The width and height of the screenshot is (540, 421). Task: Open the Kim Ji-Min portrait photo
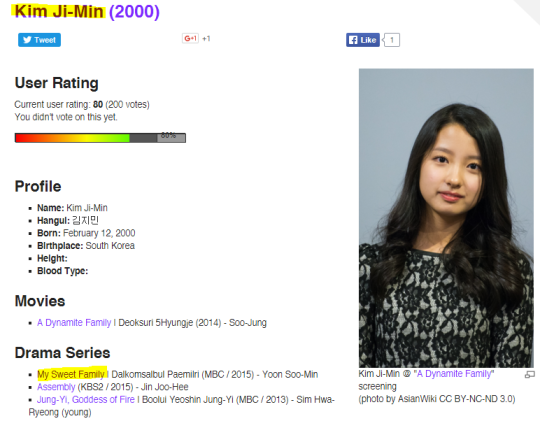tap(446, 218)
